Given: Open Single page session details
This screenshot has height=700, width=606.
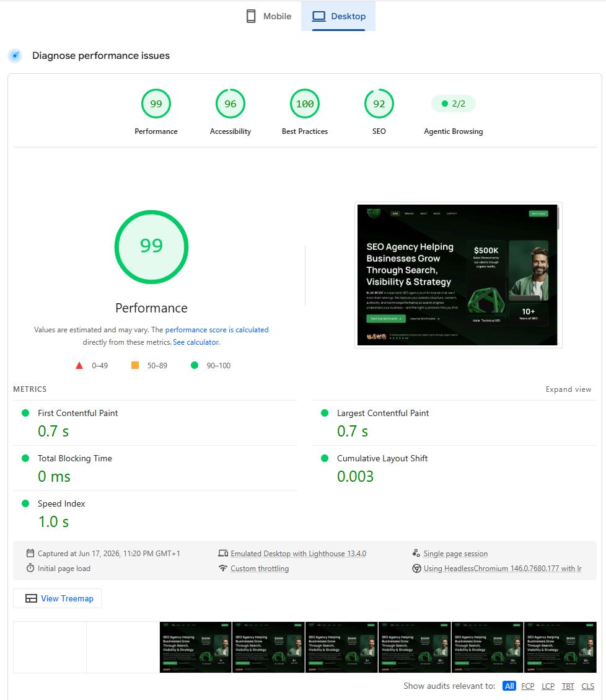Looking at the screenshot, I should click(455, 554).
